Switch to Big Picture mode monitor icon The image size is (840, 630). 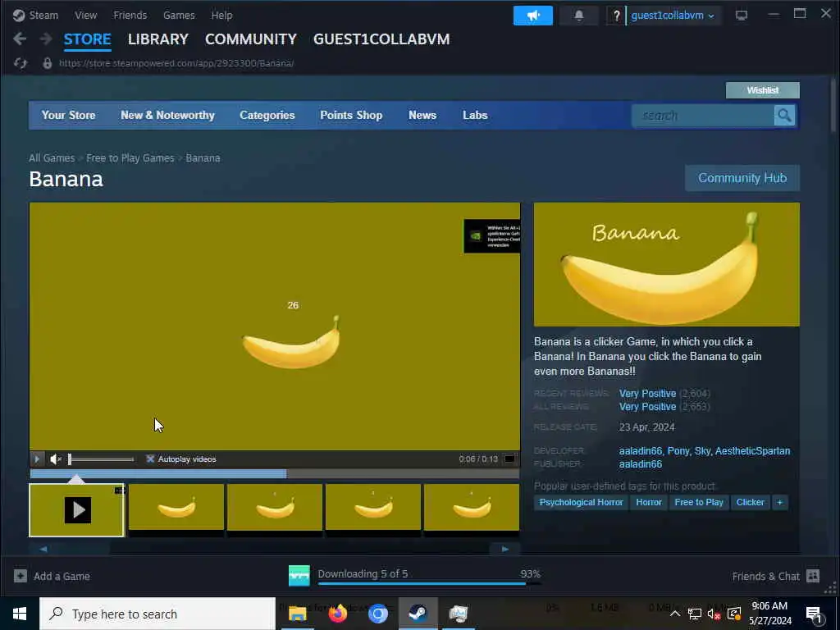[x=741, y=16]
